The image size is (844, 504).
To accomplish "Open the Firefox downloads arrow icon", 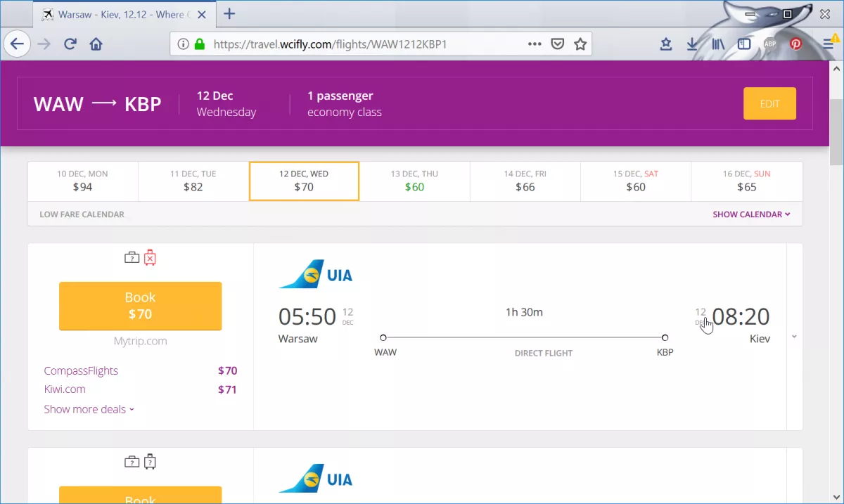I will pyautogui.click(x=692, y=44).
